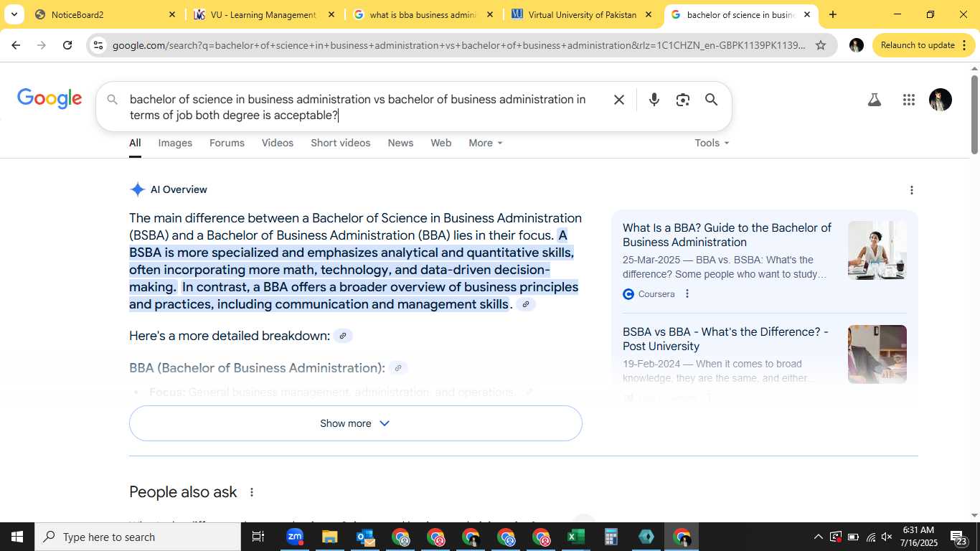Expand the More search filters dropdown

pyautogui.click(x=486, y=143)
